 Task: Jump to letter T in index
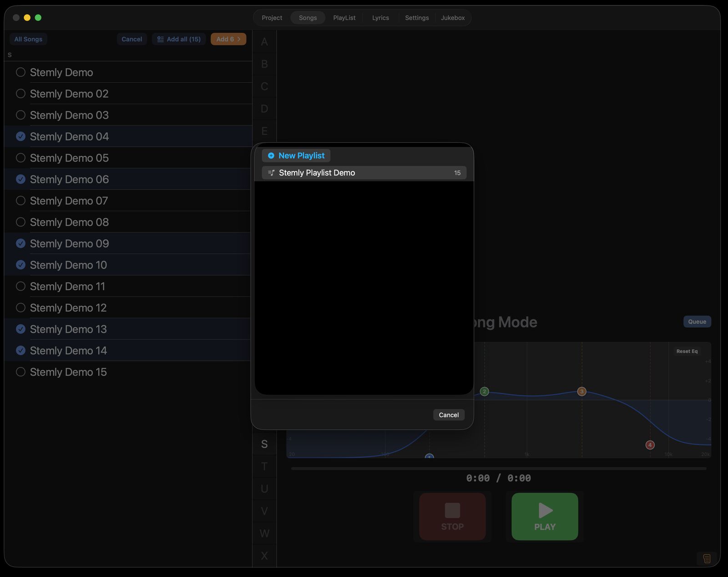tap(264, 467)
